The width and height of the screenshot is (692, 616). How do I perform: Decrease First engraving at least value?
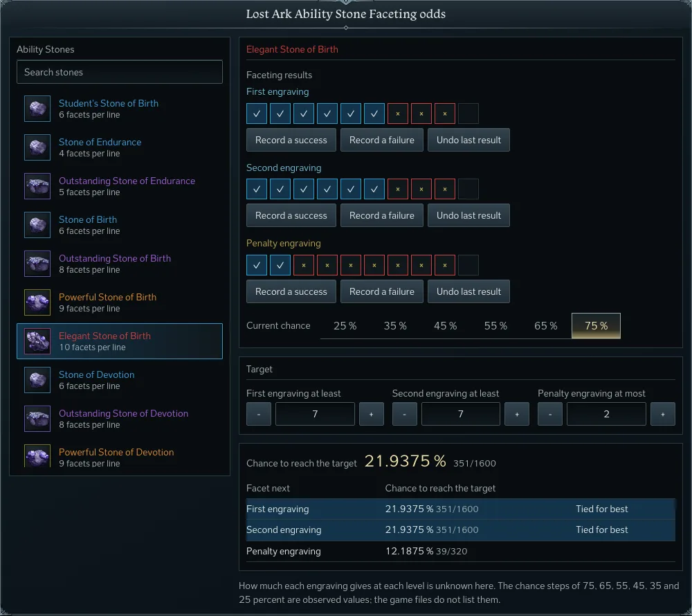(259, 414)
